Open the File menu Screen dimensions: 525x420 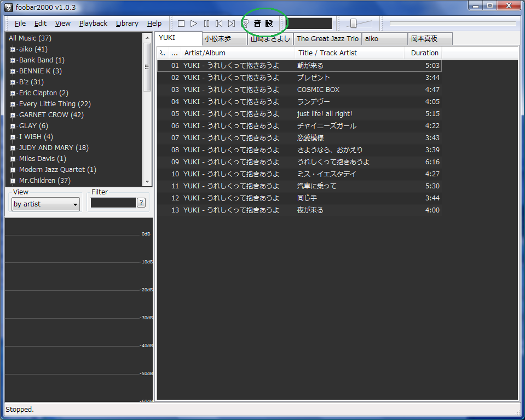pyautogui.click(x=20, y=24)
